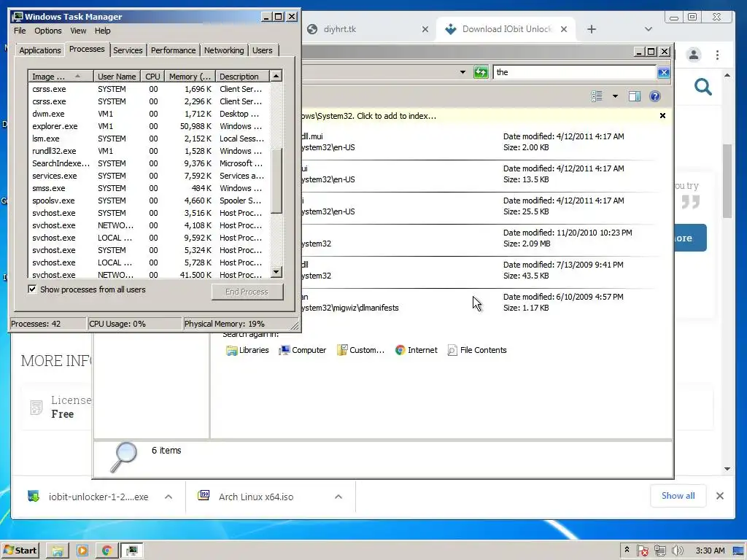Open Chrome tab search chevron
Viewport: 747px width, 560px height.
[648, 29]
